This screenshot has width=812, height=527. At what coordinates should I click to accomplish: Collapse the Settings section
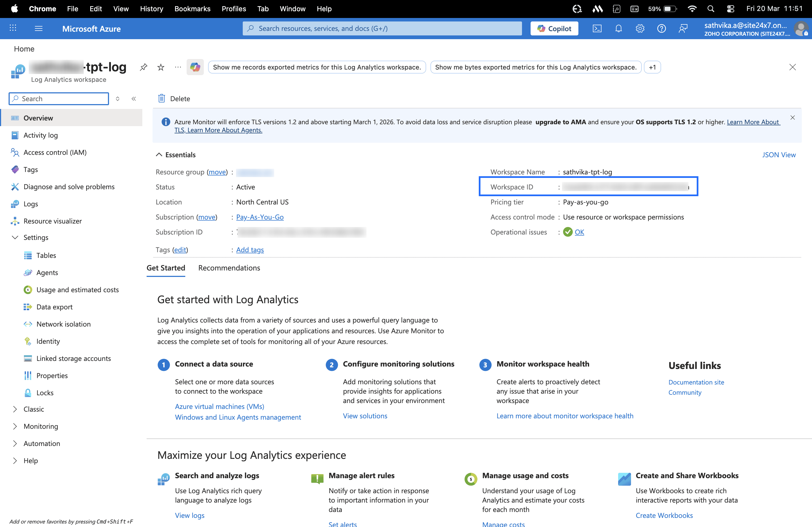(x=15, y=237)
